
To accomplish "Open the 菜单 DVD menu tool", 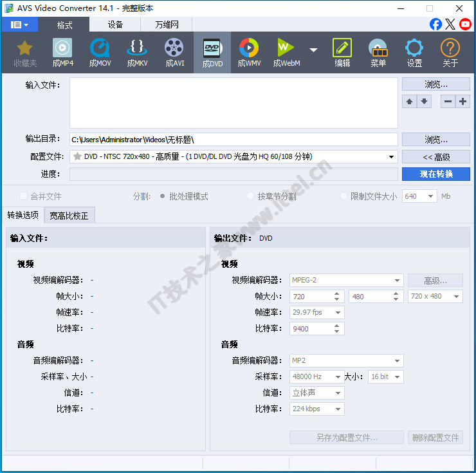I will [x=378, y=53].
